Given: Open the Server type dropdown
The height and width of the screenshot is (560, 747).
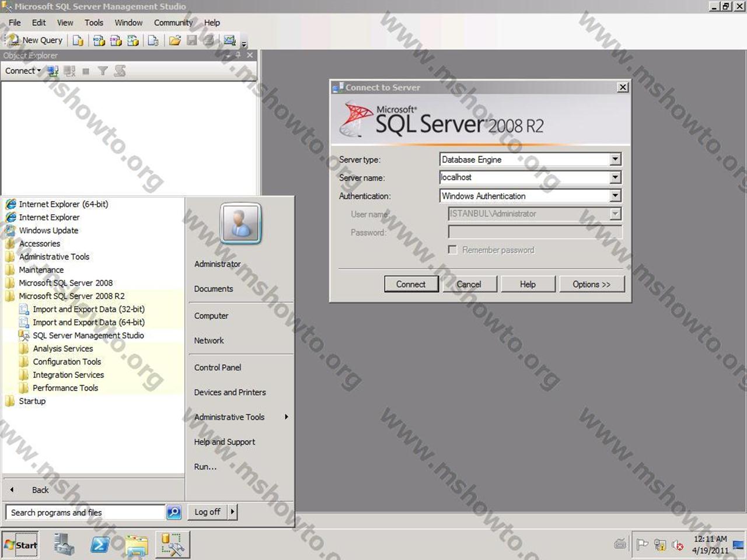Looking at the screenshot, I should [615, 159].
